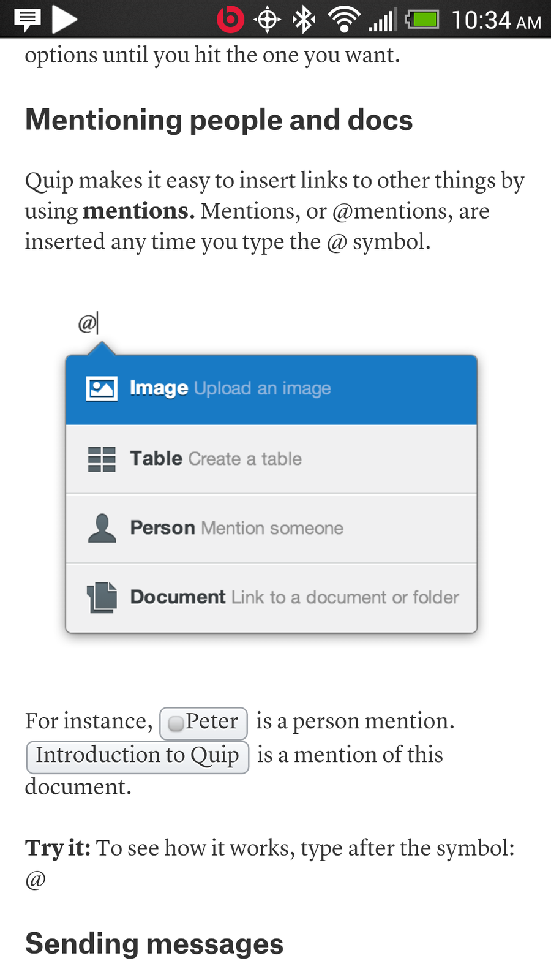Open the 'Introduction to Quip' document mention
The height and width of the screenshot is (980, 551).
click(x=137, y=756)
